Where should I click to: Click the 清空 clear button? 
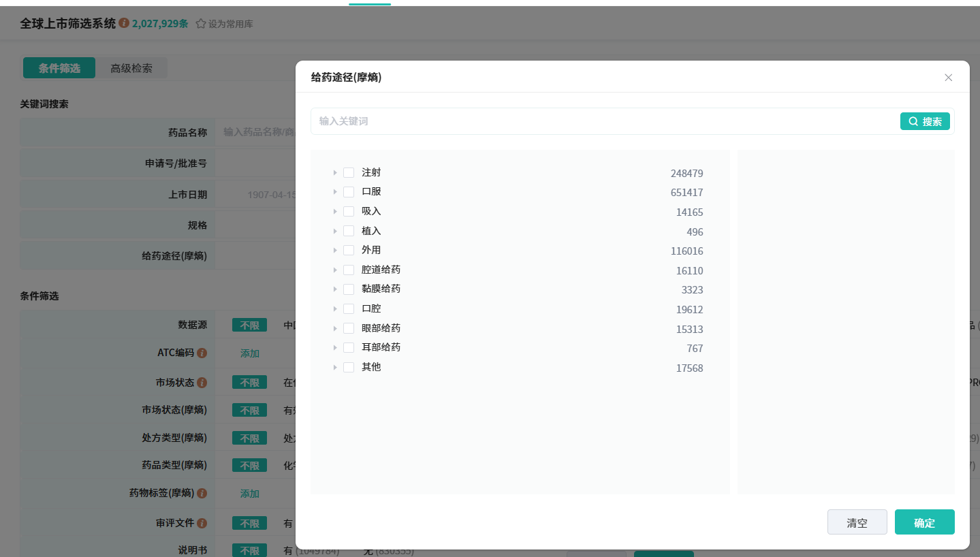(x=857, y=522)
